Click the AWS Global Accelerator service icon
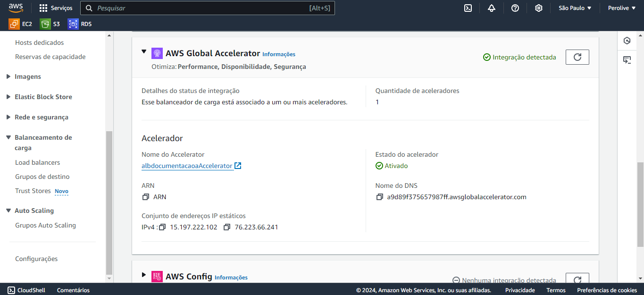Viewport: 644px width, 295px height. (x=157, y=53)
